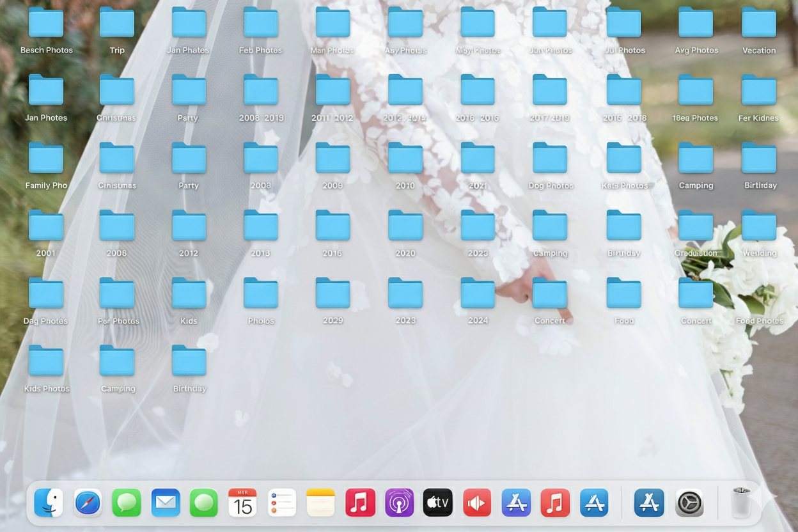This screenshot has height=532, width=798.
Task: Open the yellow Notes app
Action: 320,503
